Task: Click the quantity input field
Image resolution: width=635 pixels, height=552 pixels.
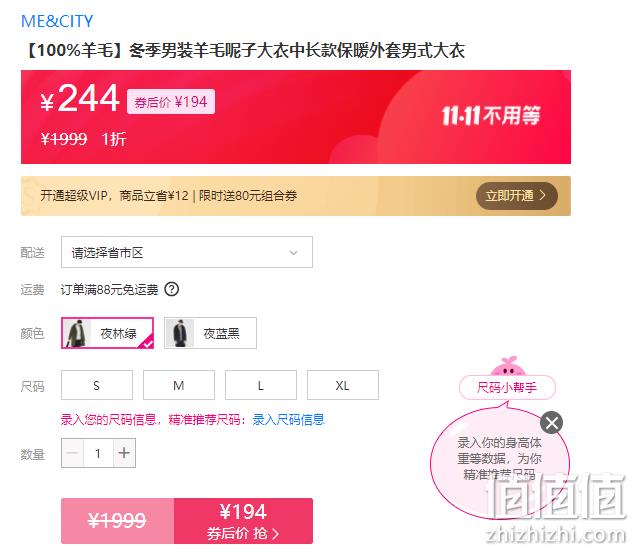Action: click(x=98, y=453)
